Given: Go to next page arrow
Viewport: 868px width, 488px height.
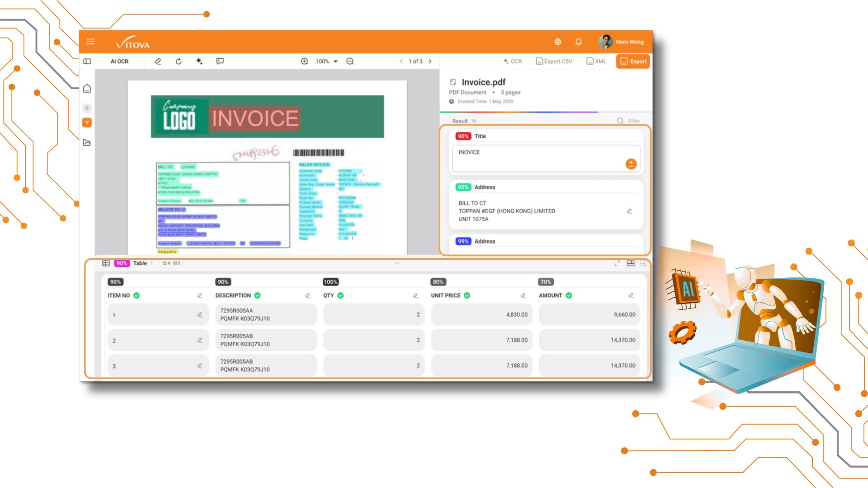Looking at the screenshot, I should tap(430, 61).
